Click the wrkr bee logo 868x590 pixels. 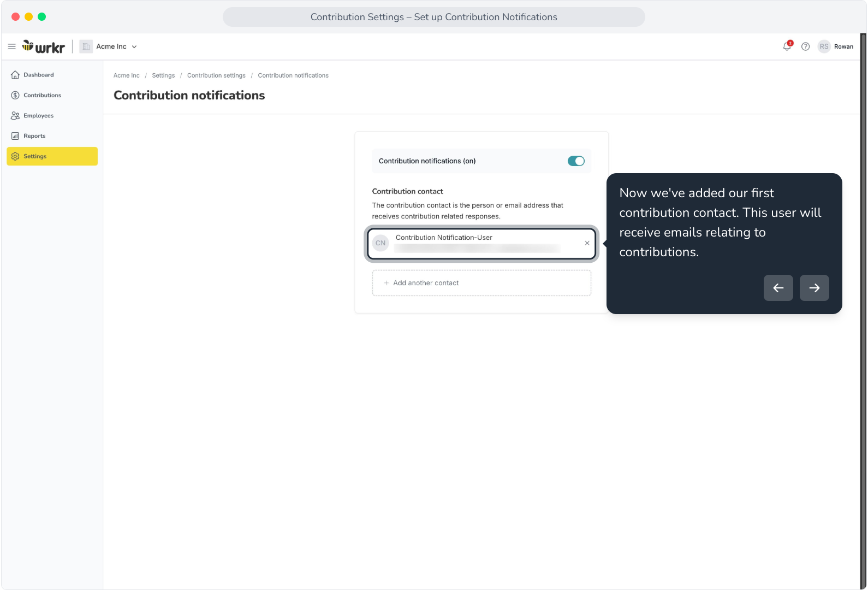click(44, 47)
